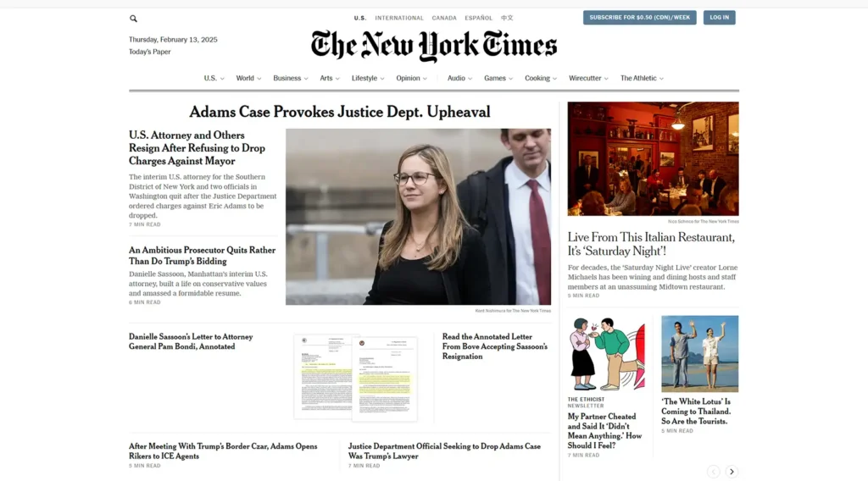The image size is (868, 481).
Task: Click previous carousel arrow button
Action: [x=713, y=472]
